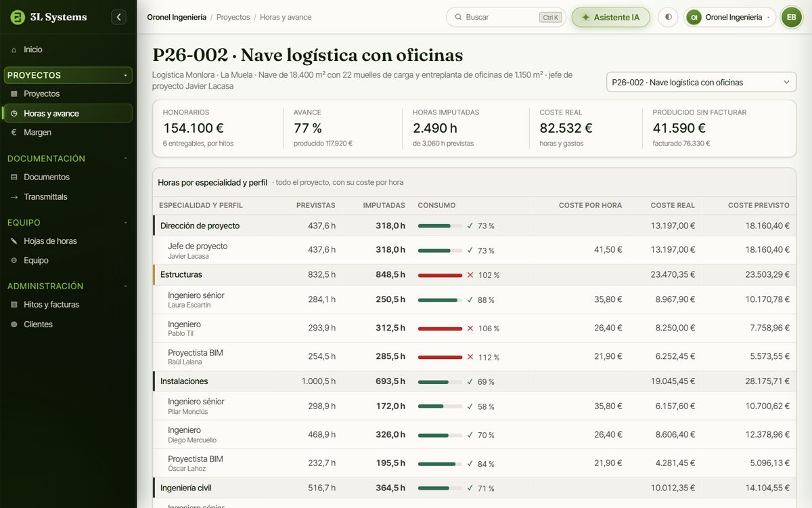
Task: Open the project selector P26-002 dropdown
Action: click(x=701, y=82)
